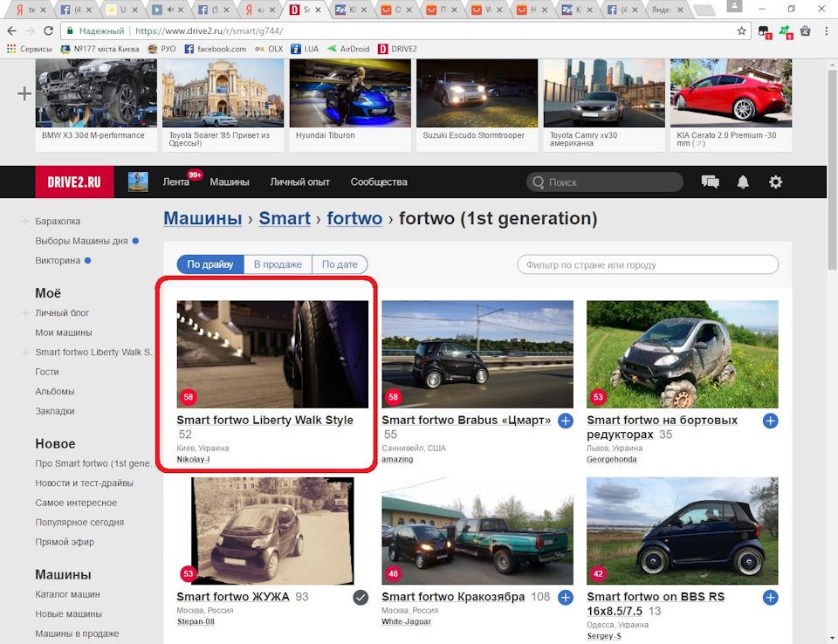Open Smart fortwo Liberty Walk Style title link
Viewport: 838px width, 644px height.
(265, 421)
